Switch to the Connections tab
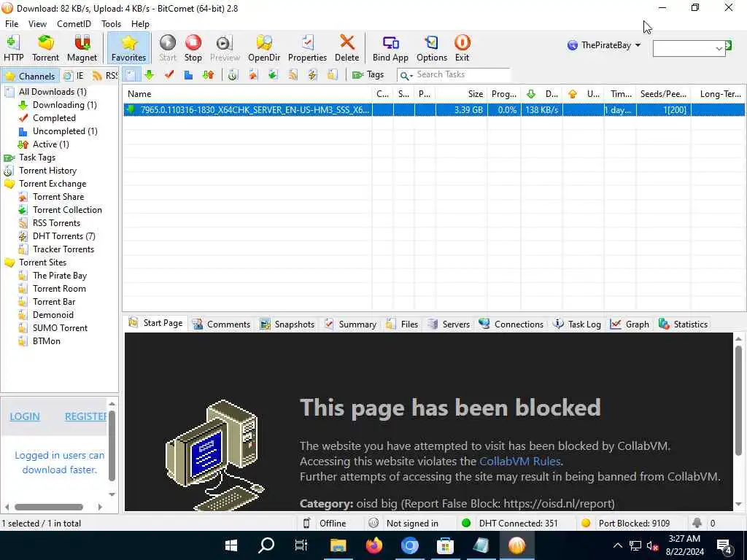747x560 pixels. (511, 324)
